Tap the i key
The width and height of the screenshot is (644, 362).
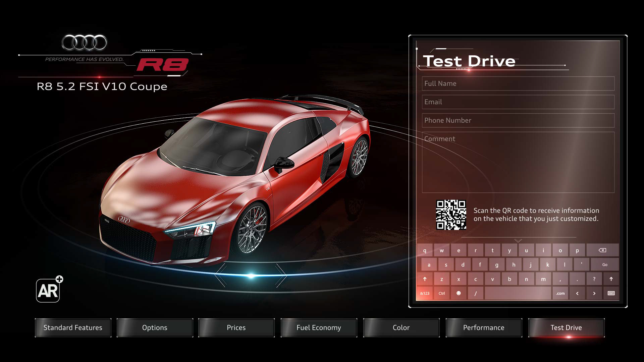(x=543, y=250)
